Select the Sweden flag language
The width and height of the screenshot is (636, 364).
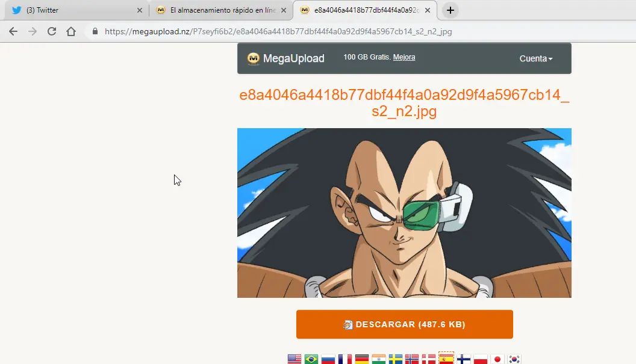click(x=396, y=359)
